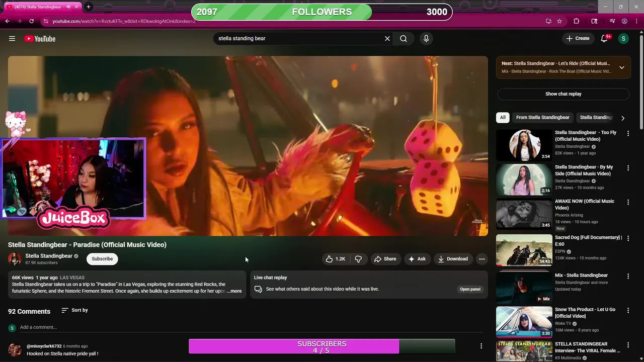Install app icon in address bar

point(548,21)
